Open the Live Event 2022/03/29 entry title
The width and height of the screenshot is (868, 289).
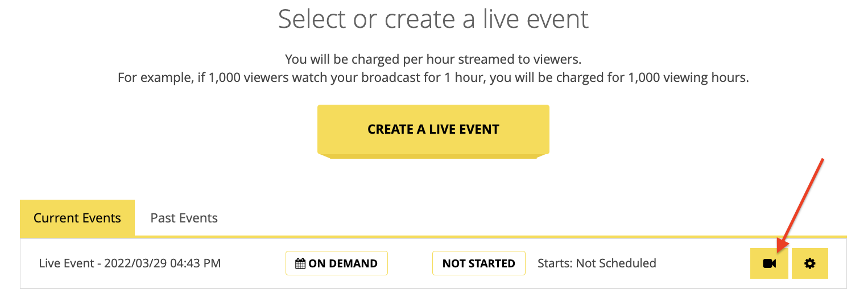click(130, 263)
